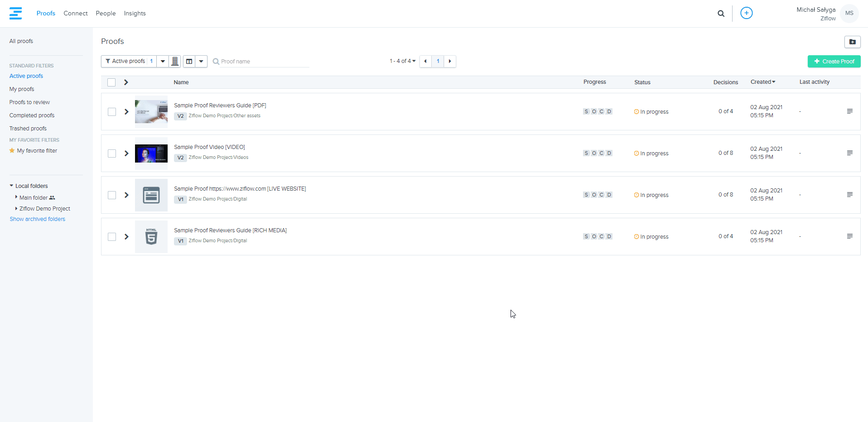Click the circled plus add icon
The height and width of the screenshot is (422, 868).
(746, 13)
